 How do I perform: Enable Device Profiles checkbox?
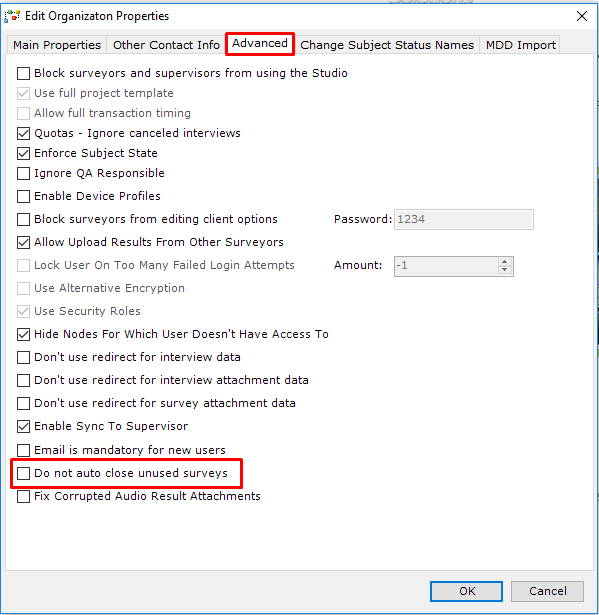click(x=24, y=196)
